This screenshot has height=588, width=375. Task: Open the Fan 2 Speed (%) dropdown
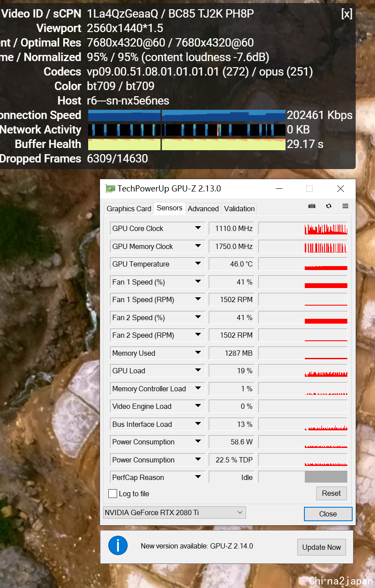coord(198,317)
